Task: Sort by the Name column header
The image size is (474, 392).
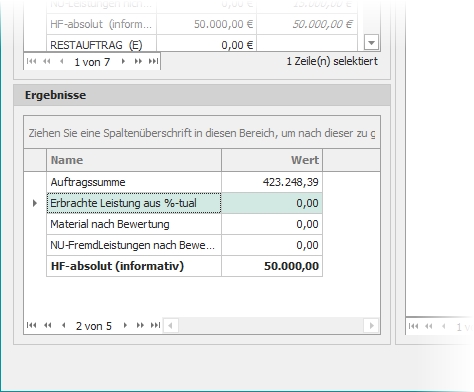Action: [x=134, y=160]
